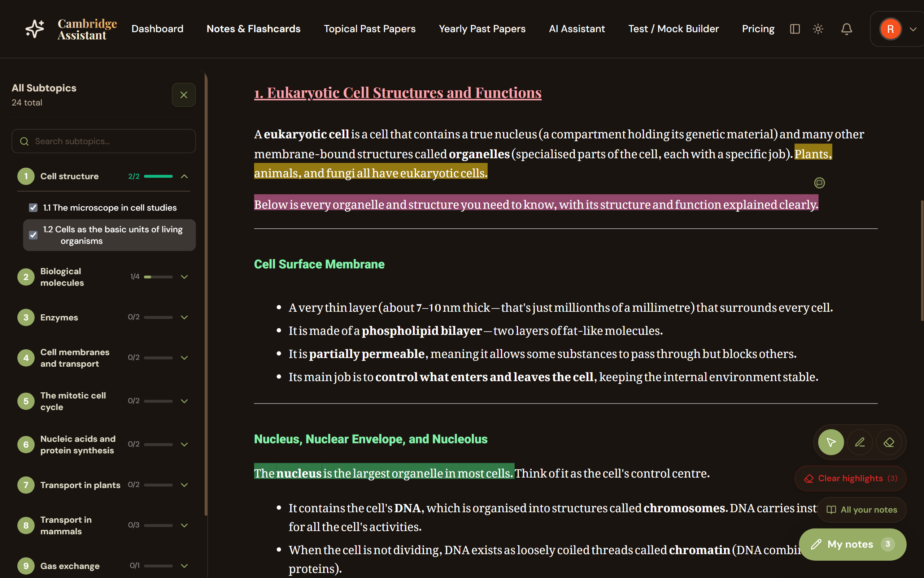Switch theme with the sun icon
Screen dimensions: 924x578
click(818, 29)
